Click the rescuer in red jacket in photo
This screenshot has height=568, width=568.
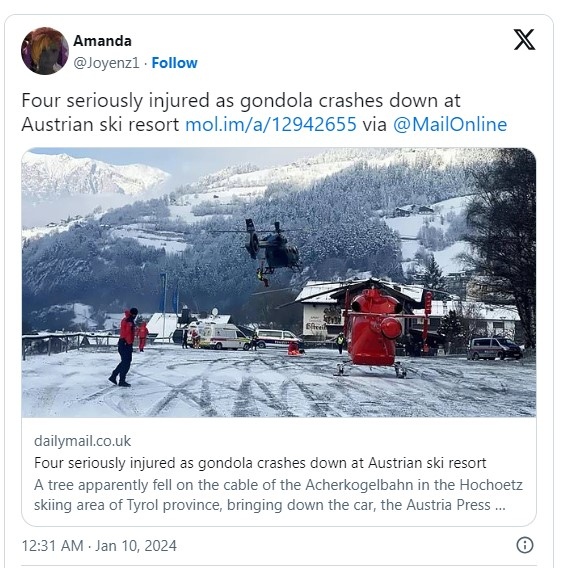(125, 347)
